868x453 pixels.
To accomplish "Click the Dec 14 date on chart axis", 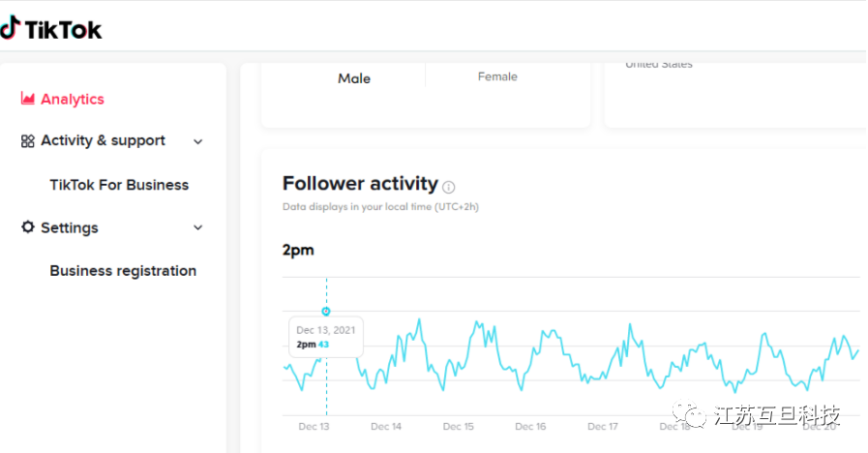I will (386, 427).
